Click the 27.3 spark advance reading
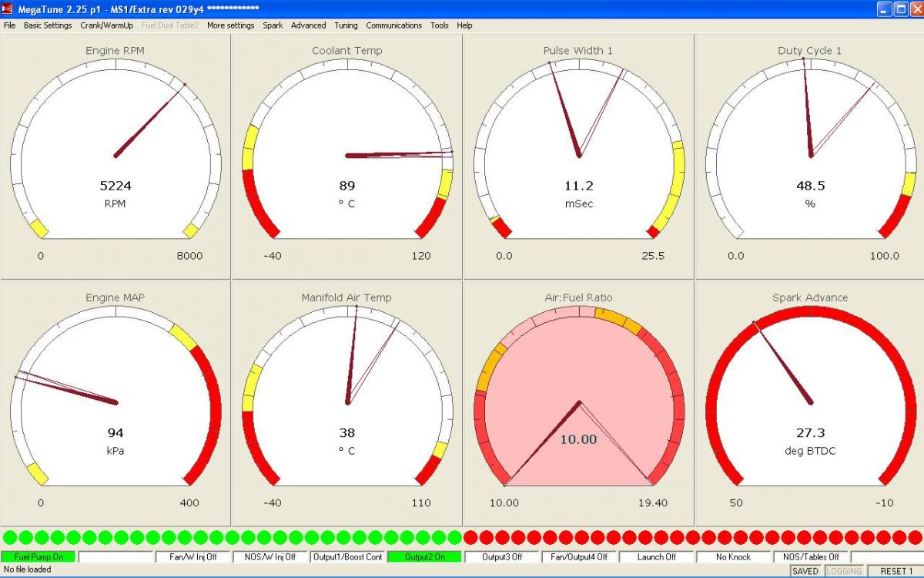The image size is (924, 578). click(810, 432)
